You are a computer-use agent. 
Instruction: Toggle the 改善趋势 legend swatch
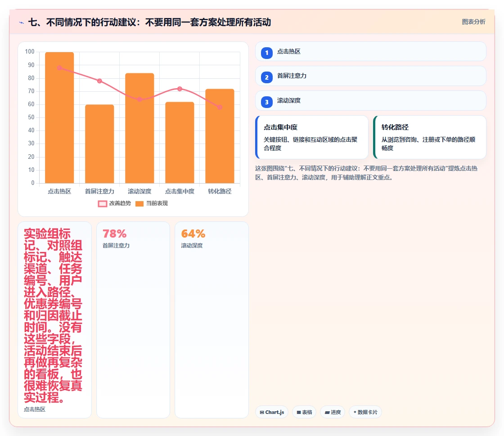pyautogui.click(x=103, y=204)
